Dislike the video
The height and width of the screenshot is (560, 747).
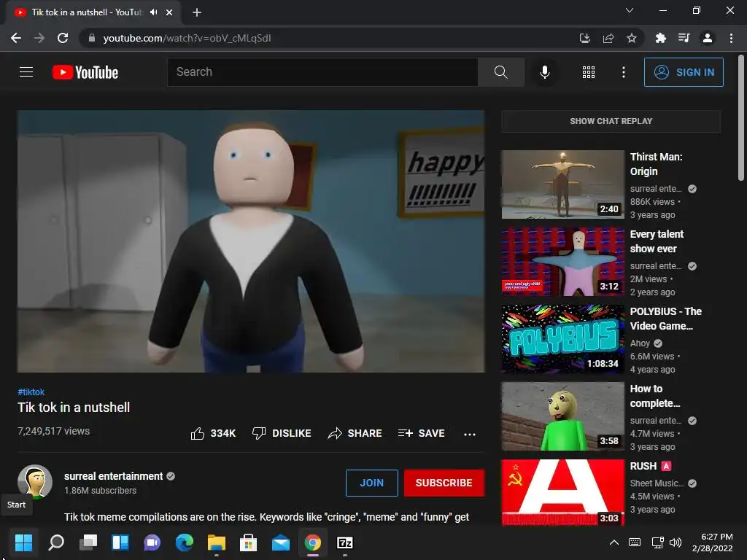tap(282, 433)
